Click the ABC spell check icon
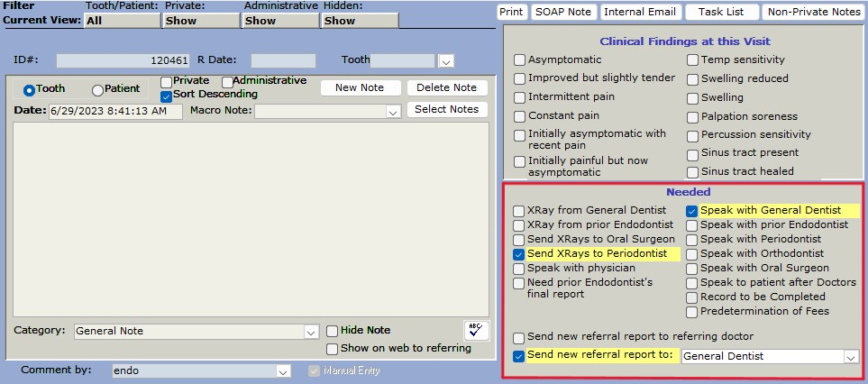The height and width of the screenshot is (384, 868). [x=475, y=330]
